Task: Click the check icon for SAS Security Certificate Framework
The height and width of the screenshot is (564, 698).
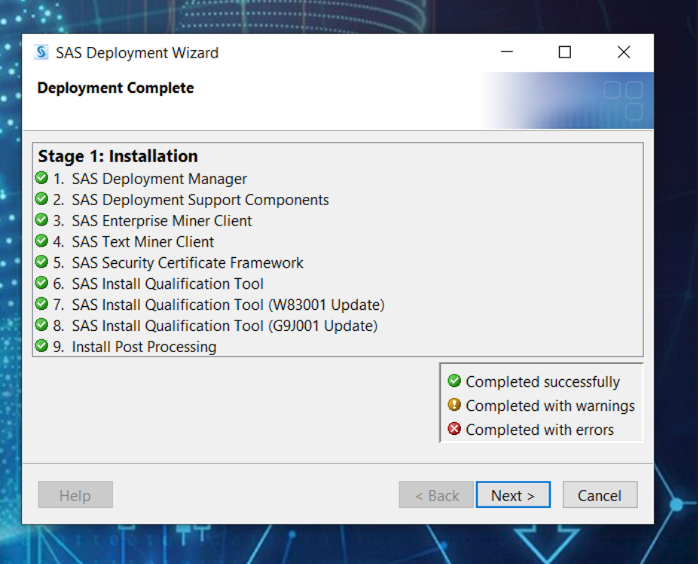Action: [41, 262]
